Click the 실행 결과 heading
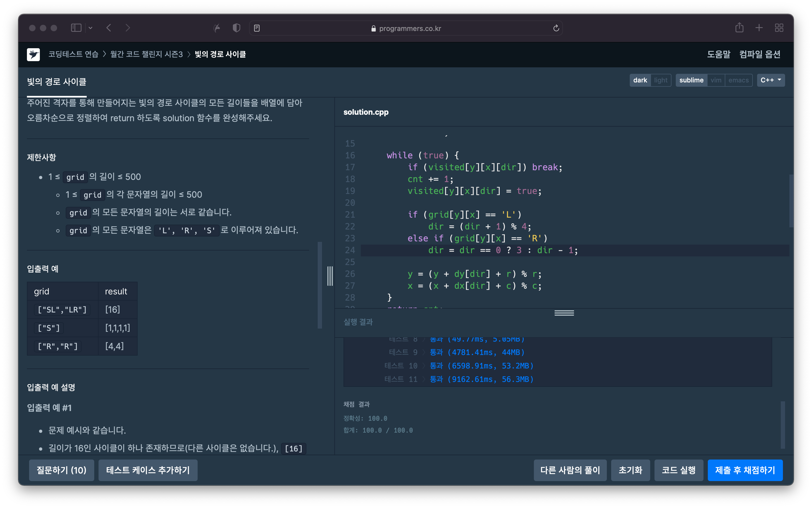Image resolution: width=812 pixels, height=508 pixels. 358,322
